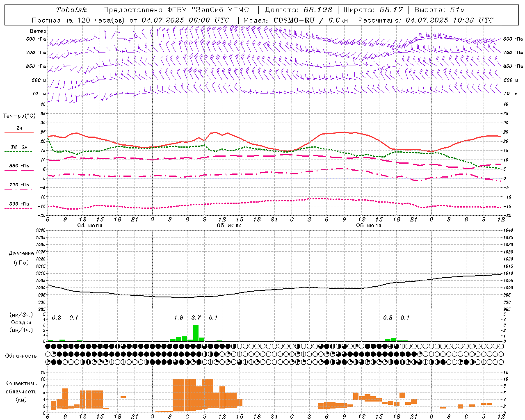The height and width of the screenshot is (420, 525).
Task: Click the "Высота: 51м" header field
Action: (x=439, y=10)
